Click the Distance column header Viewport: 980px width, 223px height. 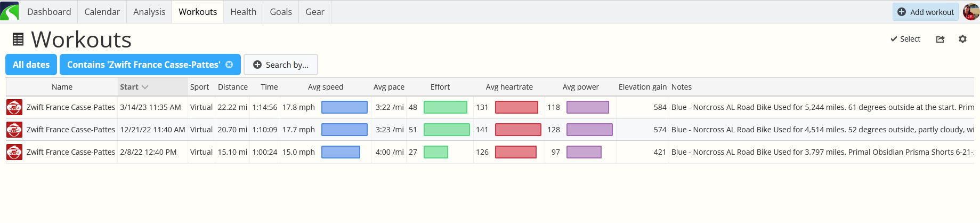pyautogui.click(x=232, y=87)
